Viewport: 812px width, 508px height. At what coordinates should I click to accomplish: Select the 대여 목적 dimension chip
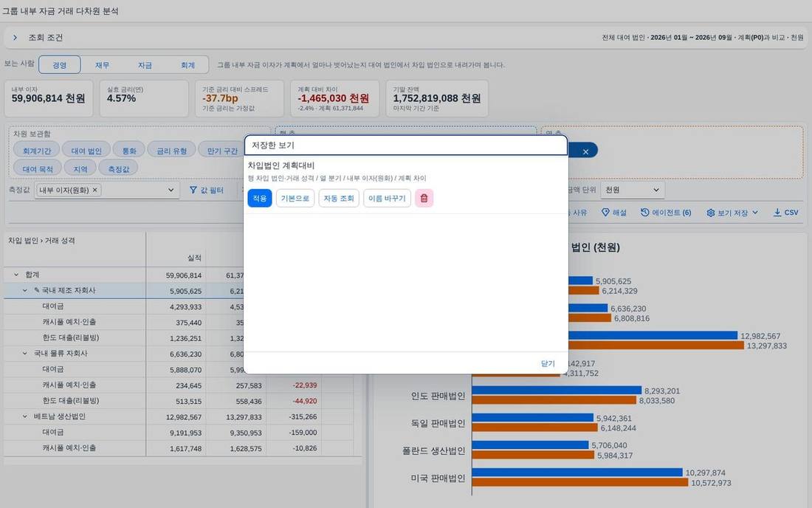click(38, 169)
